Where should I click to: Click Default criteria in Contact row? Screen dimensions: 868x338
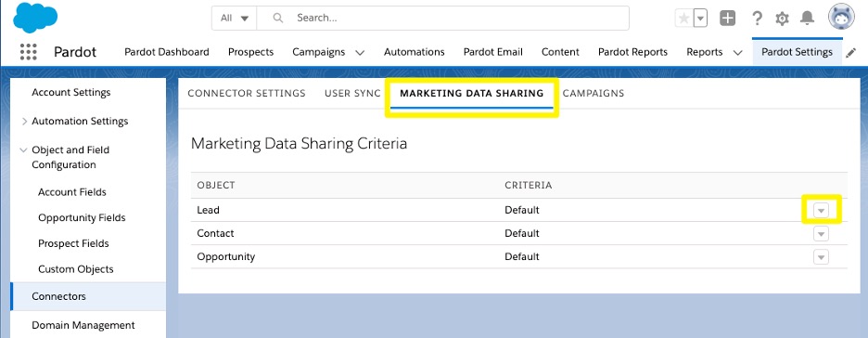click(521, 233)
